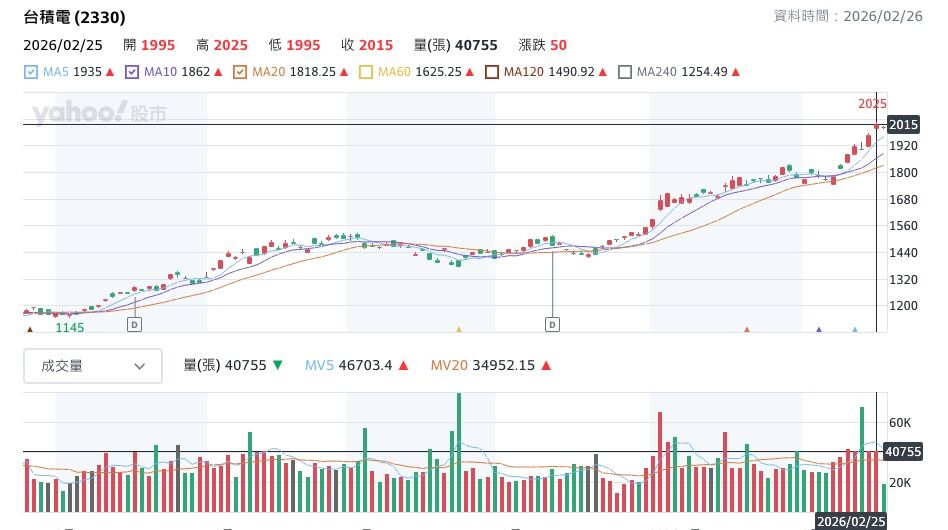This screenshot has height=530, width=948.
Task: Click the second dividend D marker near chart middle
Action: tap(552, 324)
